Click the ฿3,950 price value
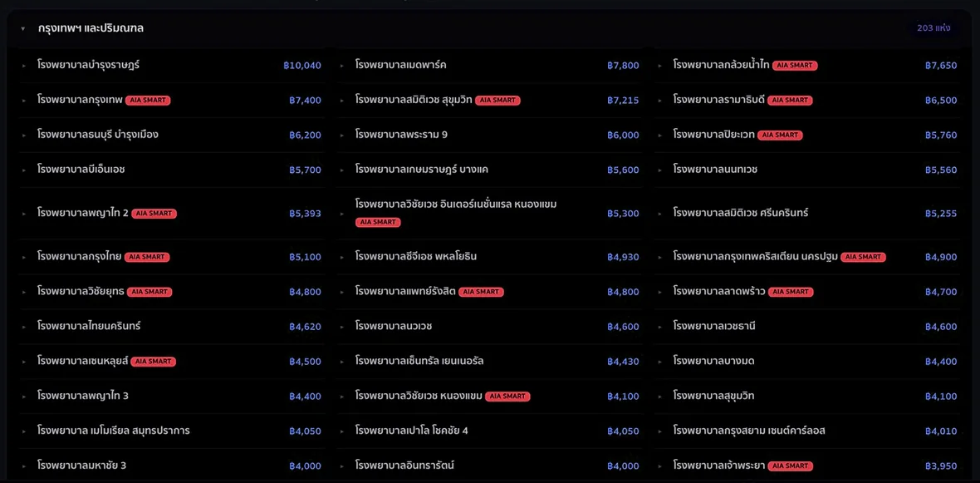980x483 pixels. (941, 466)
